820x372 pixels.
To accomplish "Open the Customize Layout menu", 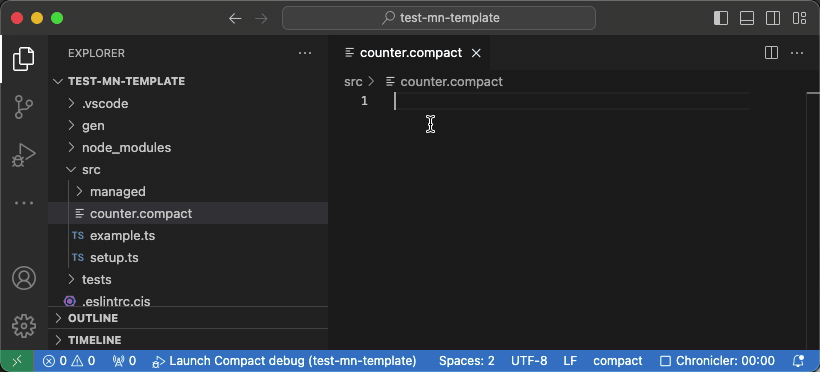I will [x=799, y=18].
